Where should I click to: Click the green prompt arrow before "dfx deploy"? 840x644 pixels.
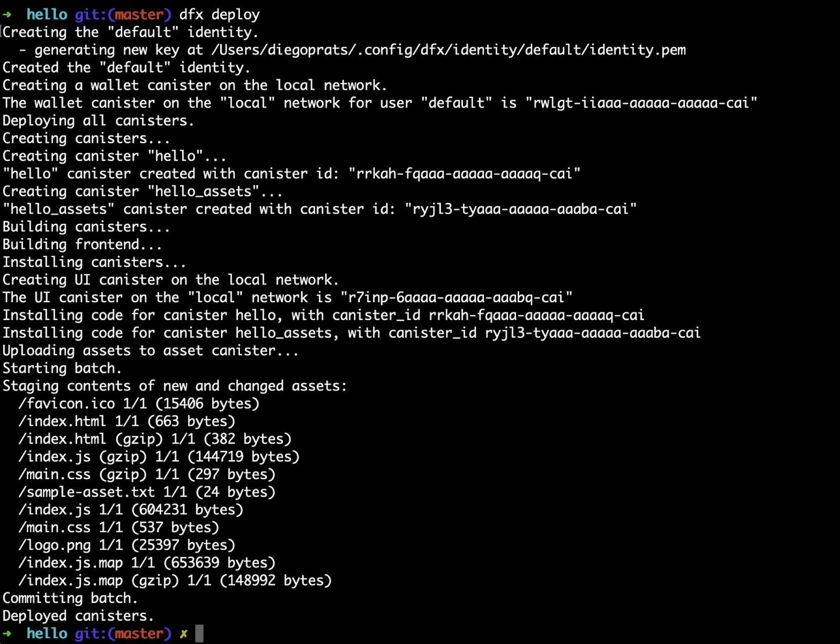(7, 15)
